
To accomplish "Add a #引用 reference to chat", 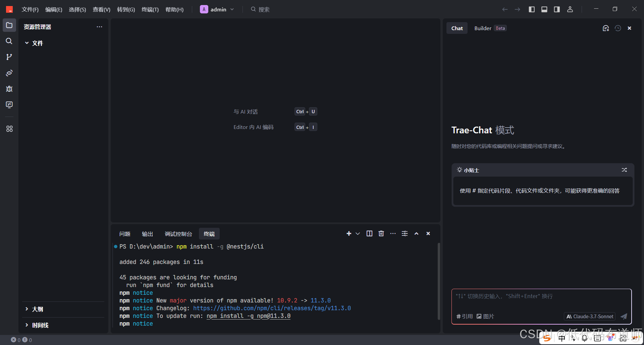I will (465, 316).
